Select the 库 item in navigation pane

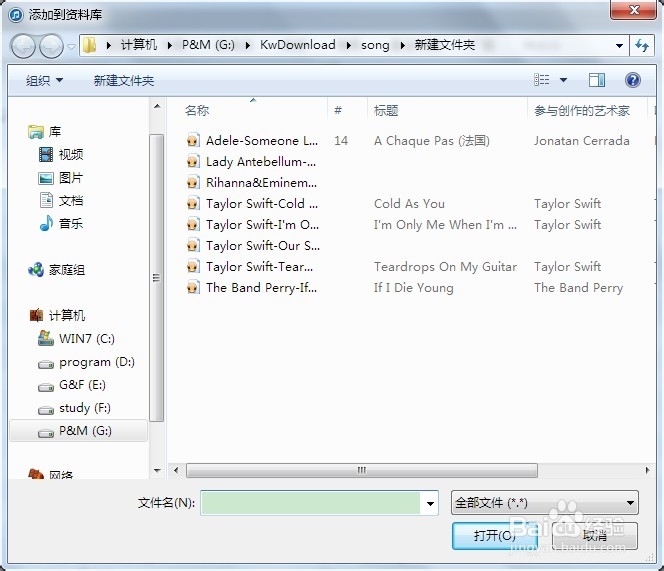pos(44,132)
